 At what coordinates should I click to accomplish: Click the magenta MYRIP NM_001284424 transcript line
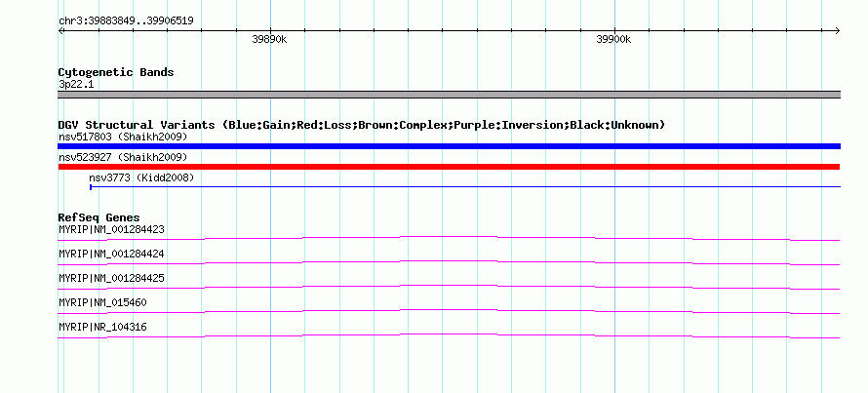pyautogui.click(x=449, y=260)
